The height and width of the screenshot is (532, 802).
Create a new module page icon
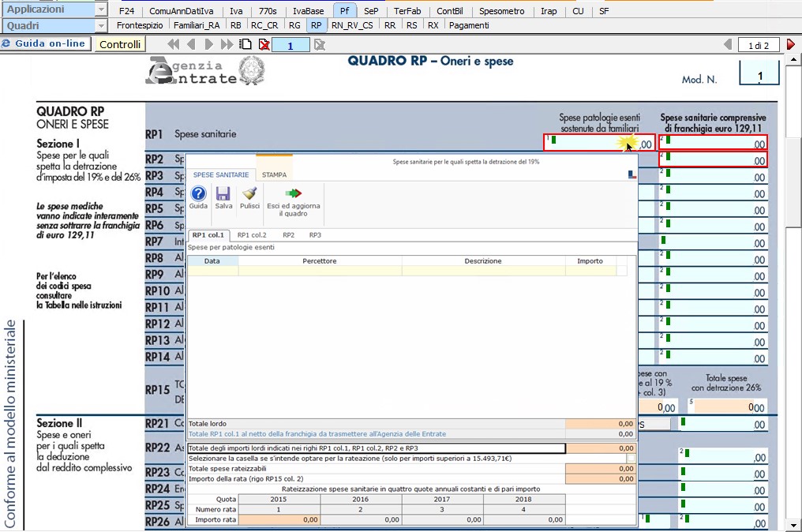tap(246, 44)
